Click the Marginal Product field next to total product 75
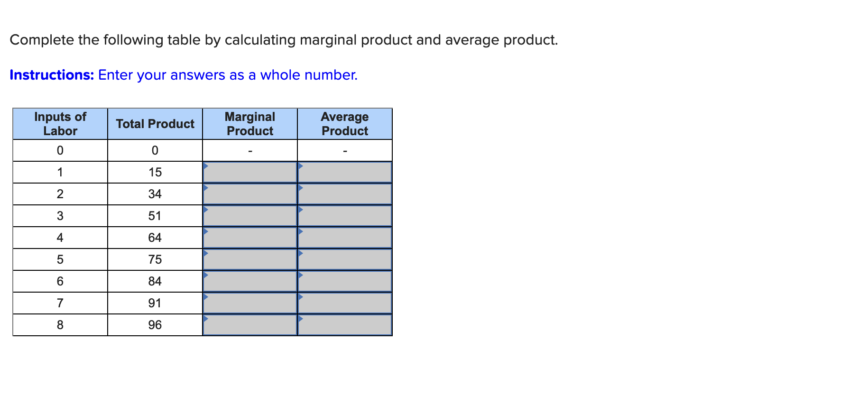Viewport: 868px width, 405px height. tap(250, 259)
